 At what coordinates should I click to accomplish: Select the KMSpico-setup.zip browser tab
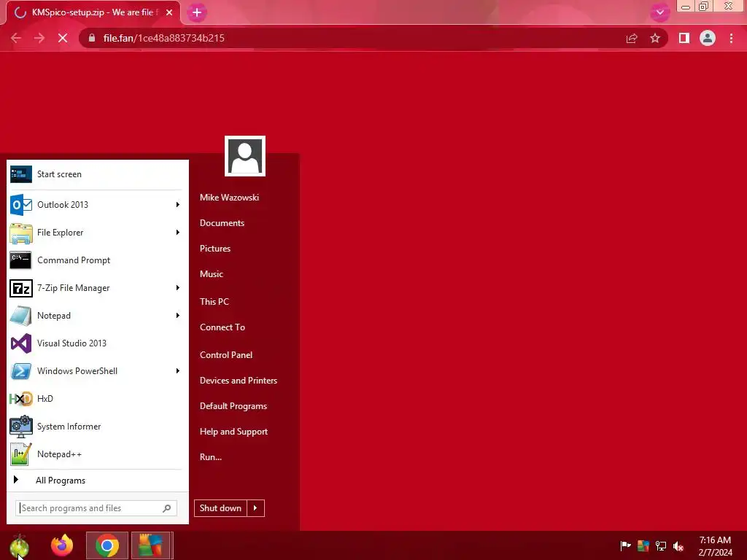coord(93,12)
